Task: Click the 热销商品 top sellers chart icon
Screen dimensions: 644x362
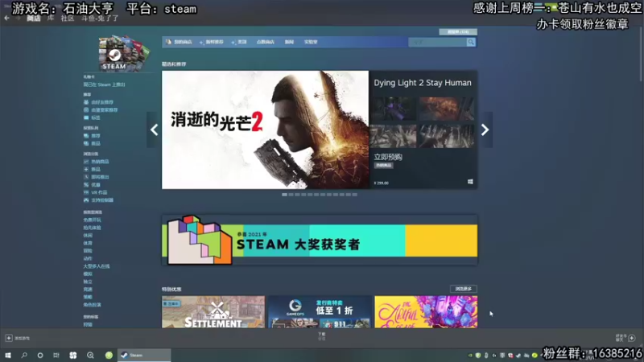Action: coord(86,162)
